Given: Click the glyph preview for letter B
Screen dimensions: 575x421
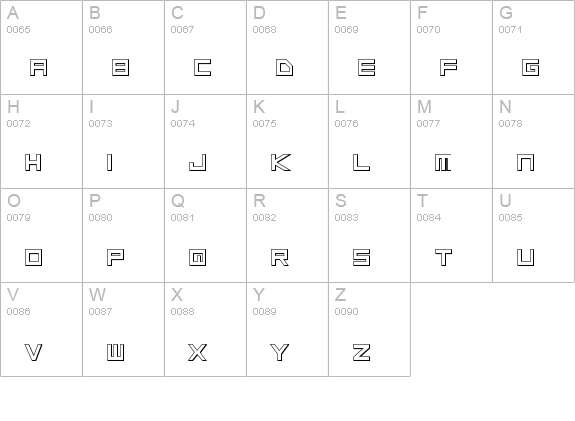Looking at the screenshot, I should tap(120, 68).
